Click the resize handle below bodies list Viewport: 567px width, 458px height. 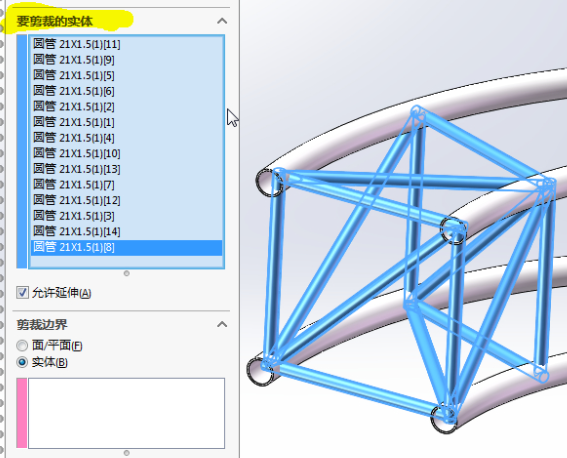pos(127,273)
